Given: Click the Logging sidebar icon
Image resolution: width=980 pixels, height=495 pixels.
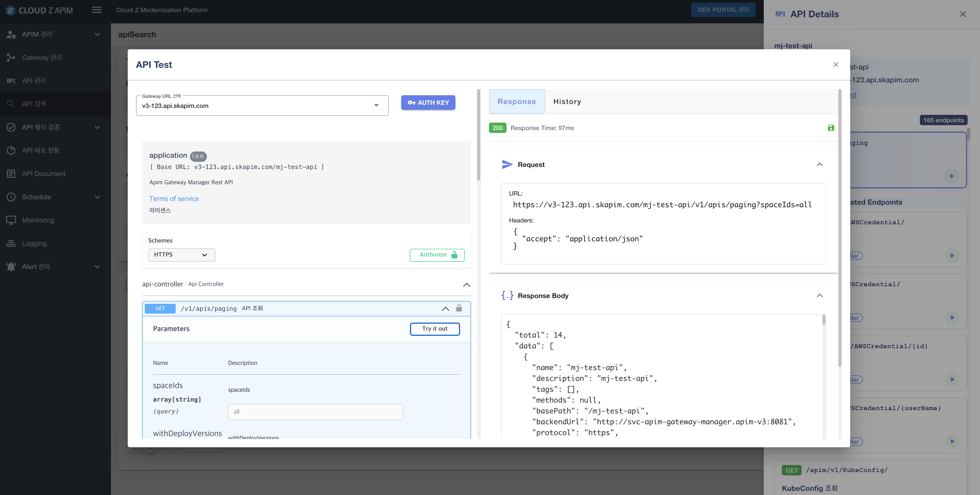Looking at the screenshot, I should (x=11, y=243).
